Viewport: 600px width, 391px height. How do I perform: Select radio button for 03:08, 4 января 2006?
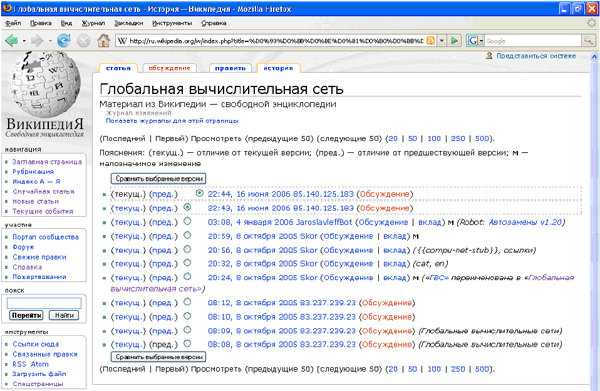pos(187,221)
